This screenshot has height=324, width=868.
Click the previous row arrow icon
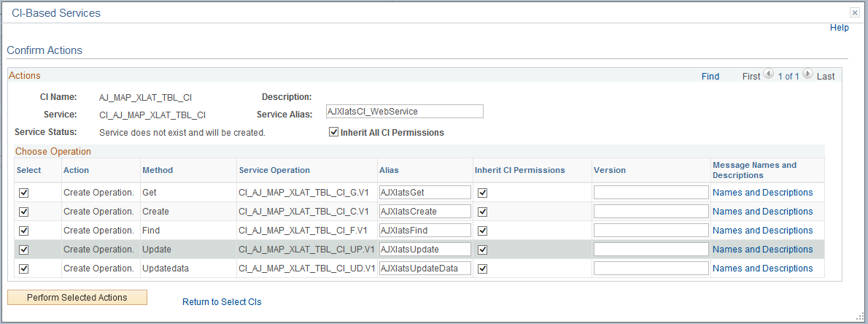(x=768, y=74)
